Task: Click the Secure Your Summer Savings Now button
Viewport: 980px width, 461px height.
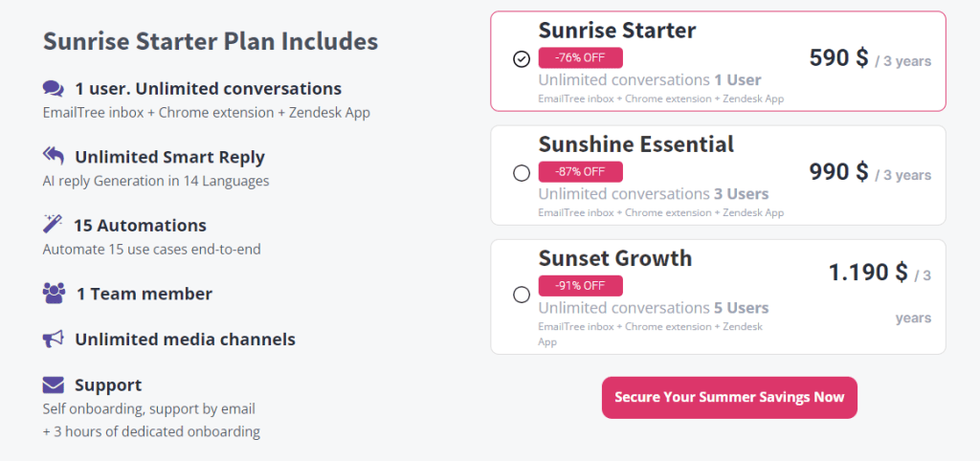Action: point(729,397)
